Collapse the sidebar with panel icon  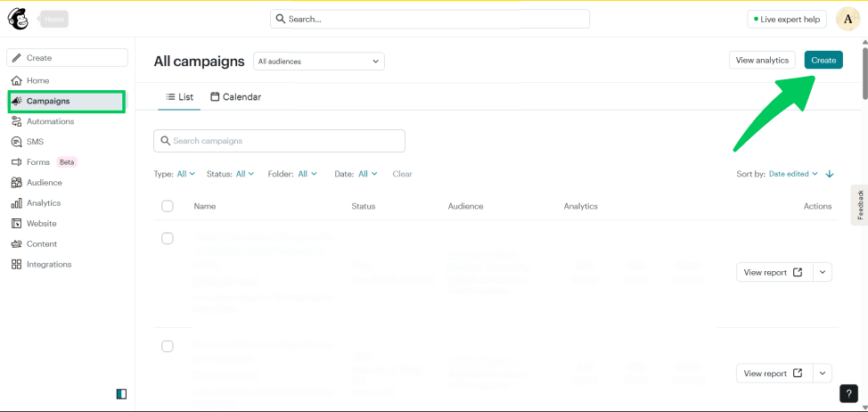pyautogui.click(x=121, y=394)
